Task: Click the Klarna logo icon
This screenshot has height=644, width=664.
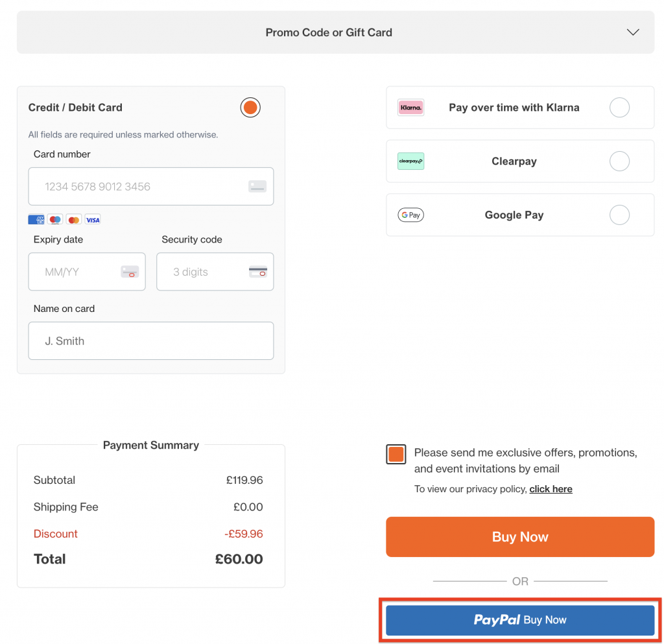Action: coord(410,108)
